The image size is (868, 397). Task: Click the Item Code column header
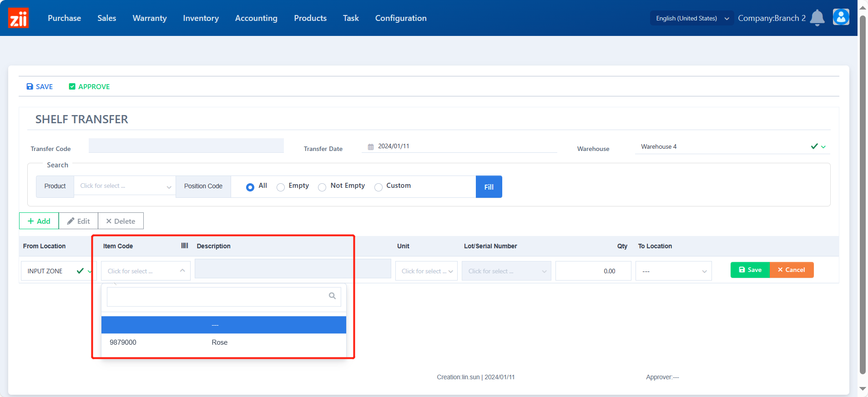(x=118, y=246)
